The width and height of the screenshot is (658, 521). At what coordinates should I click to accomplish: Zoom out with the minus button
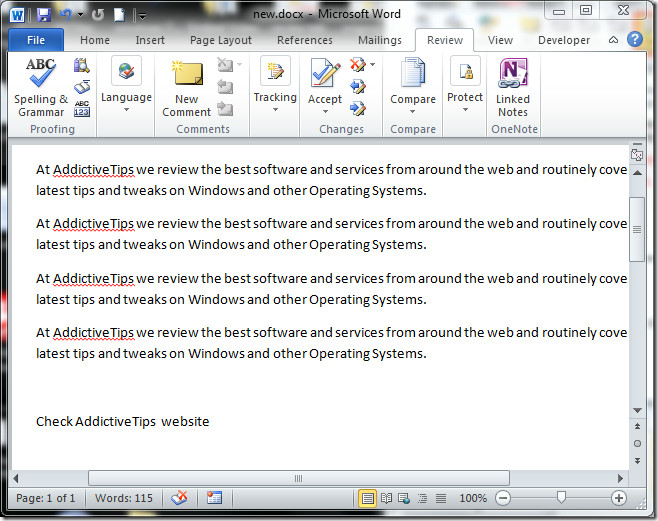pyautogui.click(x=503, y=498)
